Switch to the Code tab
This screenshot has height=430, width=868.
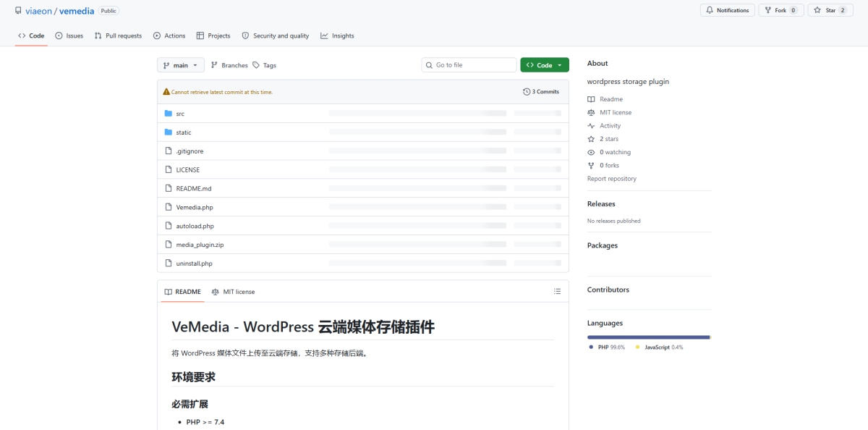point(31,35)
